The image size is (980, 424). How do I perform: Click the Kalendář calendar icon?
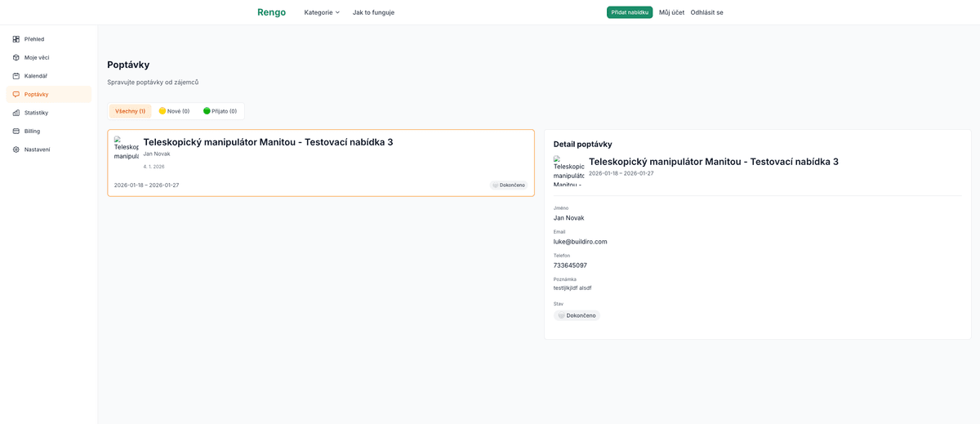click(16, 76)
